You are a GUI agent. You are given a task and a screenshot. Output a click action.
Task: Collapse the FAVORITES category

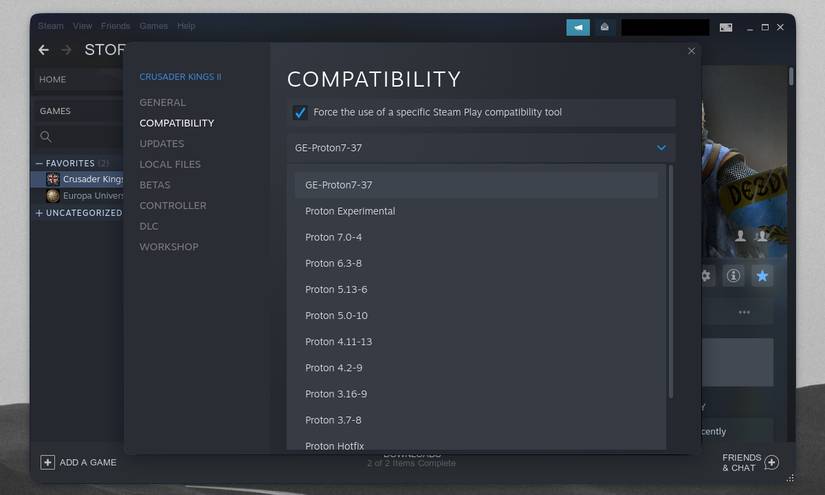[39, 164]
